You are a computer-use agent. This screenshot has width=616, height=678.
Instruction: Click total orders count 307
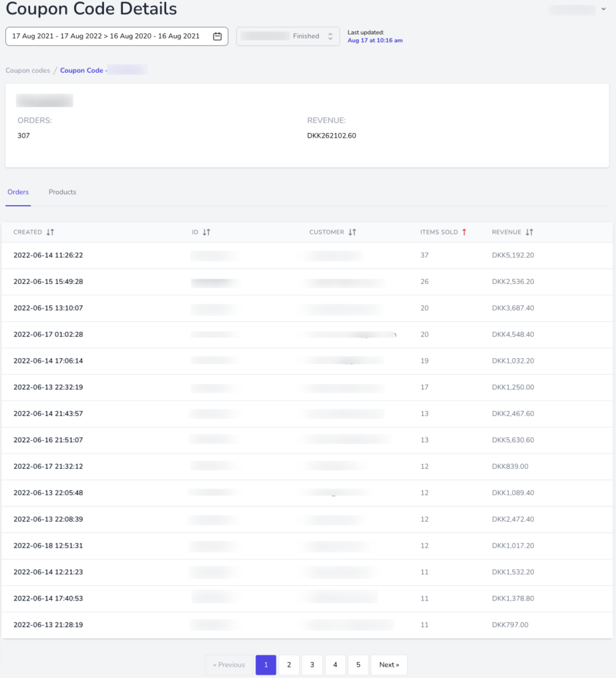24,136
